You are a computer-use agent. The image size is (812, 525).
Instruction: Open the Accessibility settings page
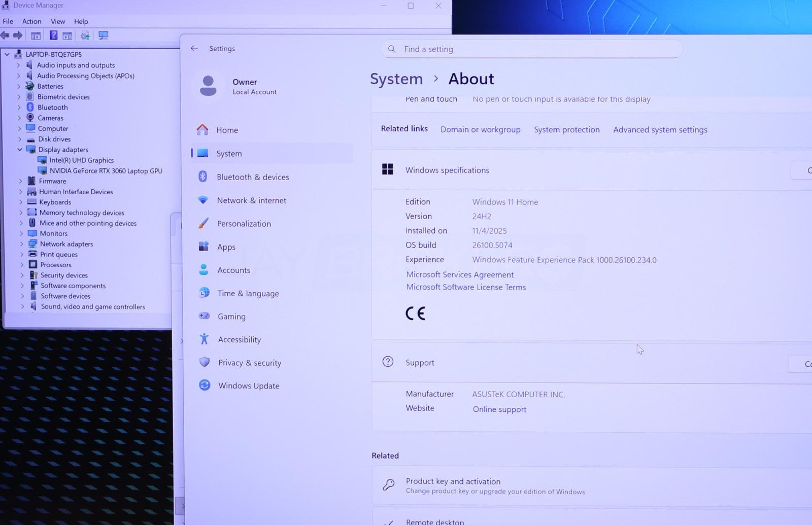239,339
